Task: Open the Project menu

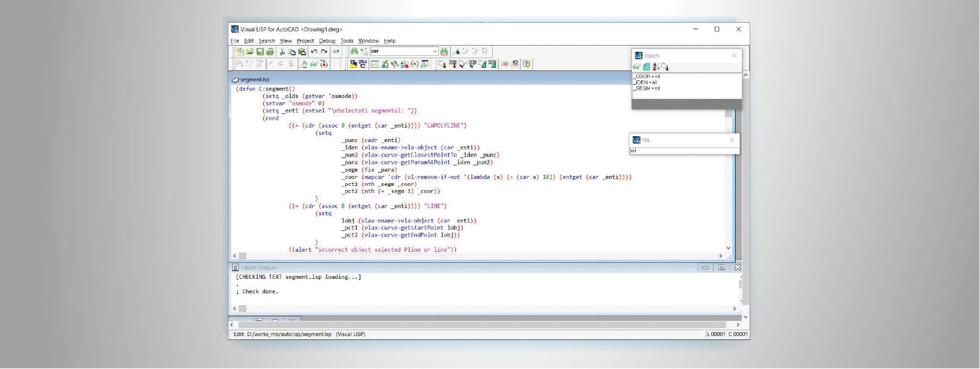Action: click(305, 41)
